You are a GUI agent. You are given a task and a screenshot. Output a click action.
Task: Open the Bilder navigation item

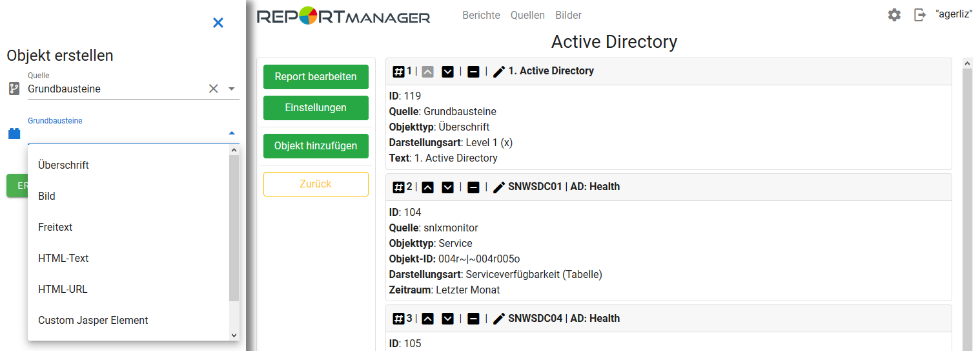tap(568, 15)
